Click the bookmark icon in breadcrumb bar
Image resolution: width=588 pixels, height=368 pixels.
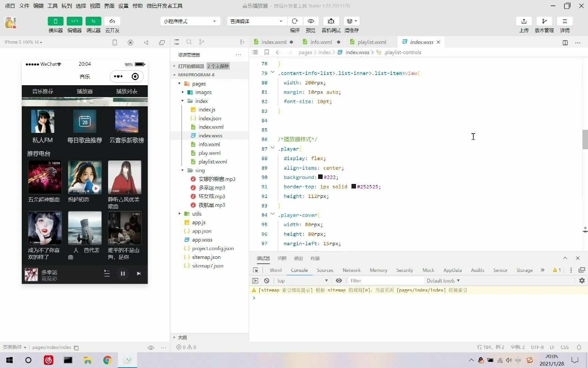[267, 52]
